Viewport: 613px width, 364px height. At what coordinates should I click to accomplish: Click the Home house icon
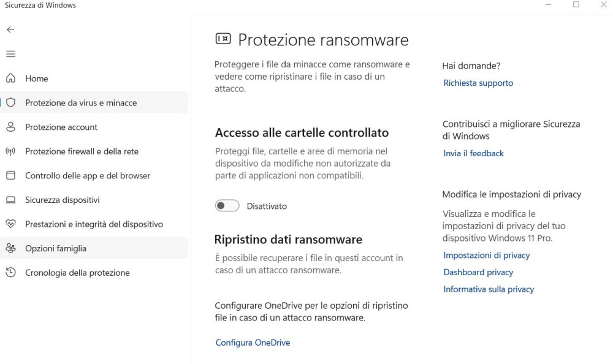10,78
